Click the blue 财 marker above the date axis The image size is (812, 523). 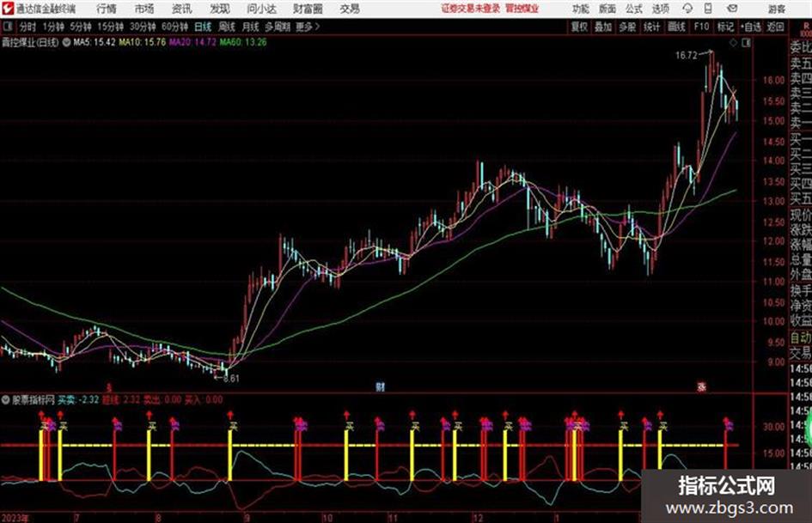coord(380,386)
